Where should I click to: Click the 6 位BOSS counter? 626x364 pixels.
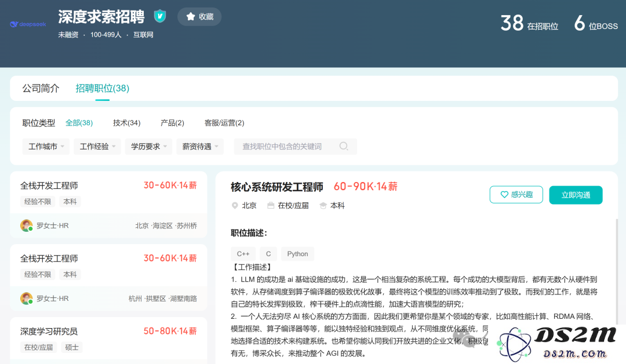[x=596, y=23]
